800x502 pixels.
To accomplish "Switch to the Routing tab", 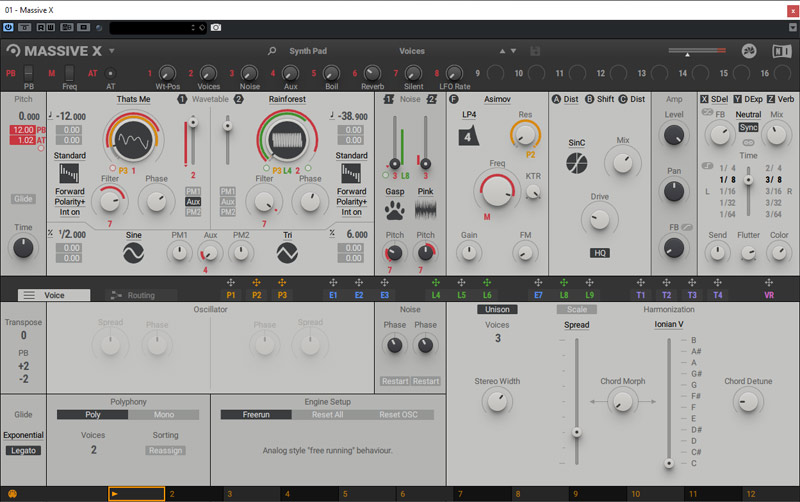I will click(140, 296).
